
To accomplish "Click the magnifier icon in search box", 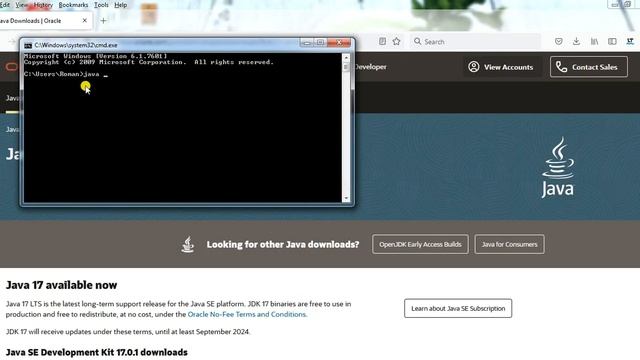I will tap(417, 41).
